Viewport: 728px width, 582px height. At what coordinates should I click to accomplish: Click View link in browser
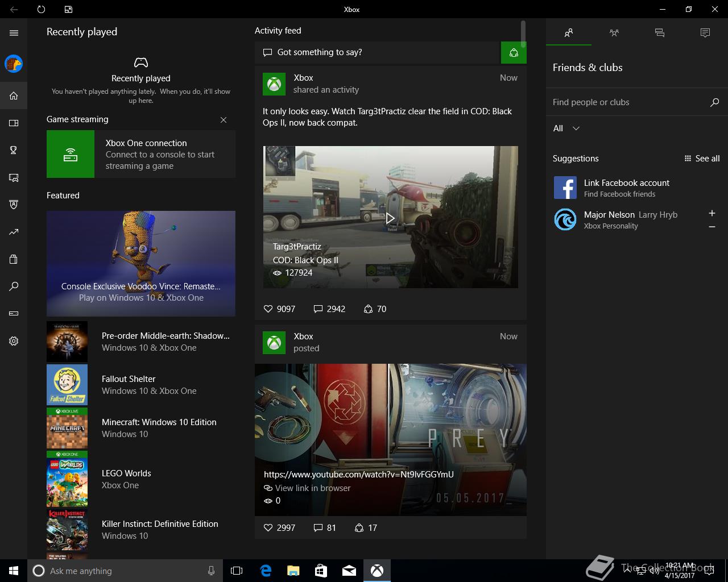(307, 488)
